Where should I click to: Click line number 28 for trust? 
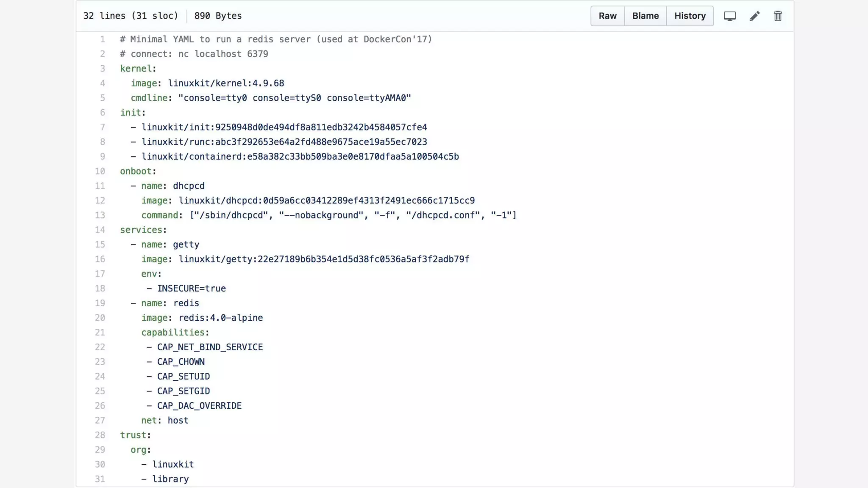[x=100, y=435]
